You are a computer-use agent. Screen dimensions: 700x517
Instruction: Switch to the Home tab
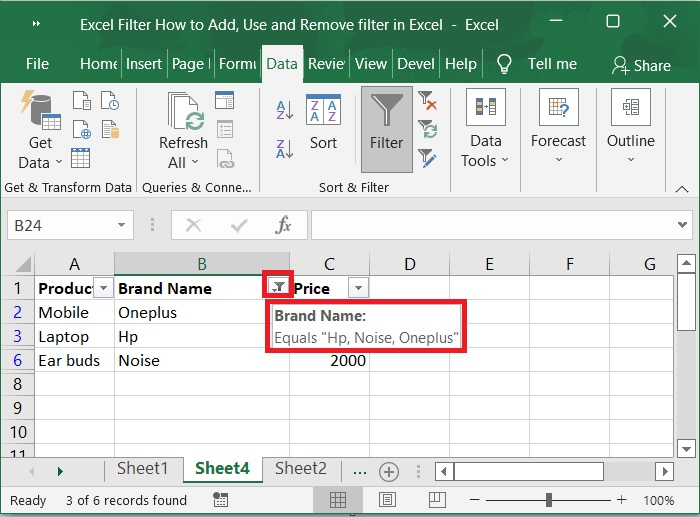pyautogui.click(x=98, y=64)
